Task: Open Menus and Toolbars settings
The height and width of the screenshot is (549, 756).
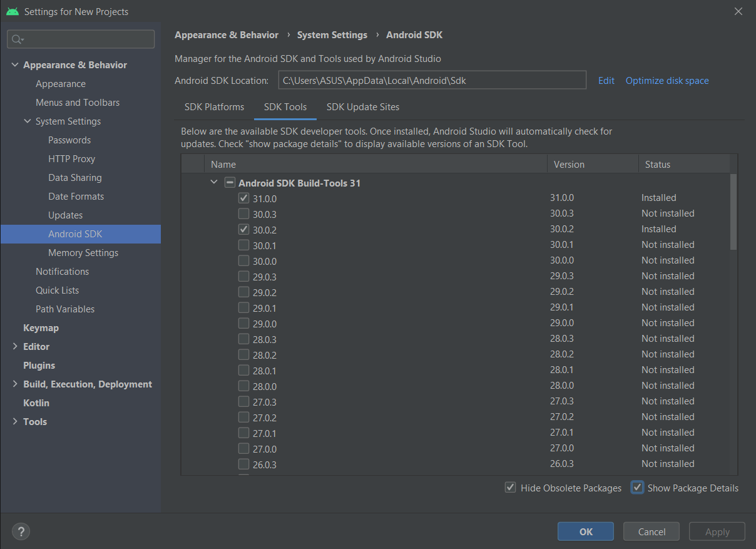Action: pos(78,103)
